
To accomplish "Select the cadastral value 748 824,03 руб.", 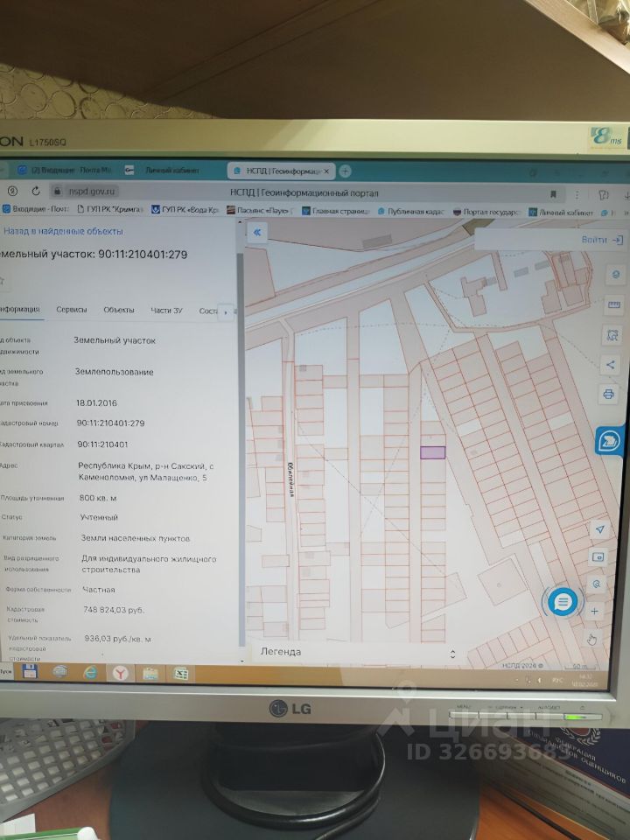I will 114,610.
